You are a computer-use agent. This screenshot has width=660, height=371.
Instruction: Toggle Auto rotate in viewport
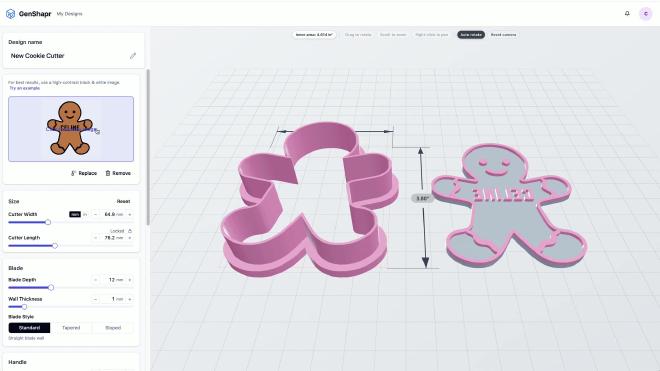(x=471, y=35)
